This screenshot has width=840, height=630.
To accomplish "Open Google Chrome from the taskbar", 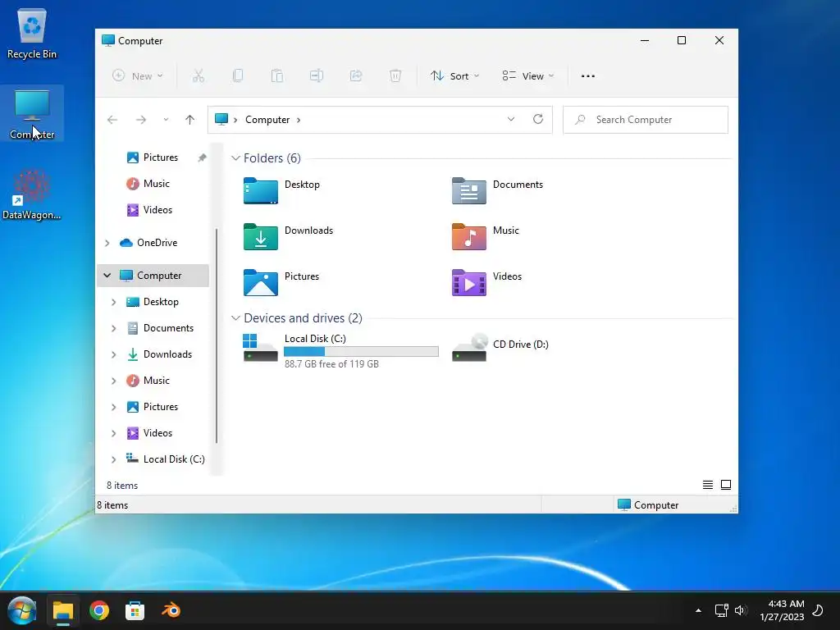I will 99,610.
